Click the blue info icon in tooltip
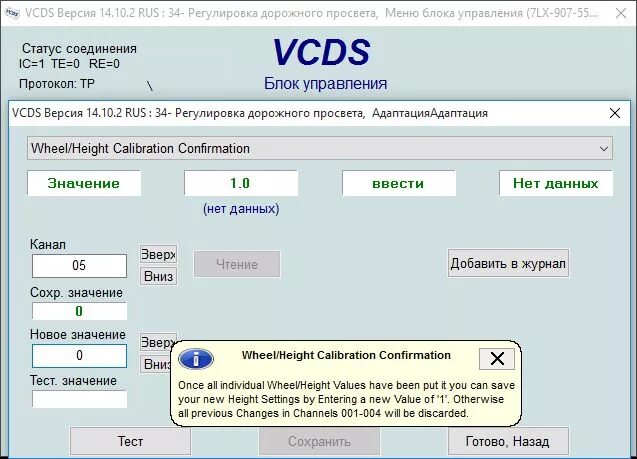The width and height of the screenshot is (637, 459). pos(196,359)
